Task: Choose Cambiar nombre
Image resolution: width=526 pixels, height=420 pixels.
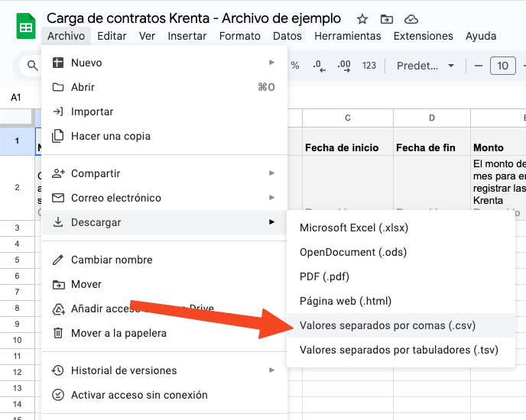Action: 164,260
